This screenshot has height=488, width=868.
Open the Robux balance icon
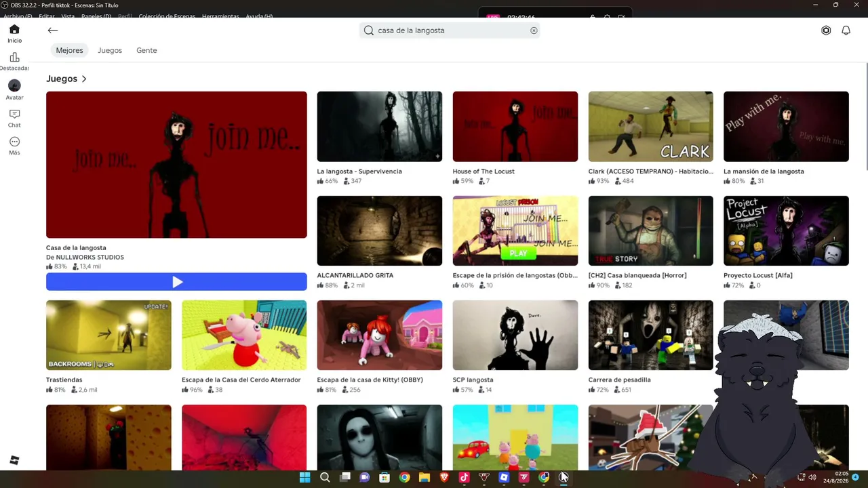(826, 30)
